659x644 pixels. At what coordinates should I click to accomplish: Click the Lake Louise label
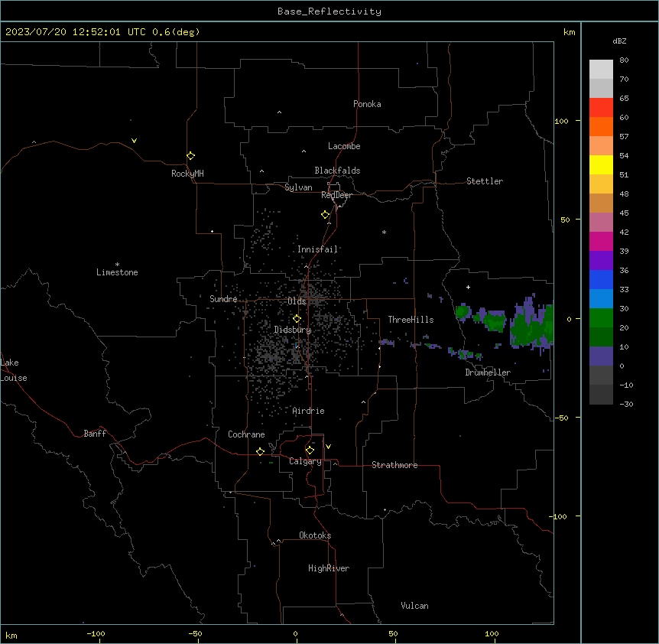coord(14,370)
